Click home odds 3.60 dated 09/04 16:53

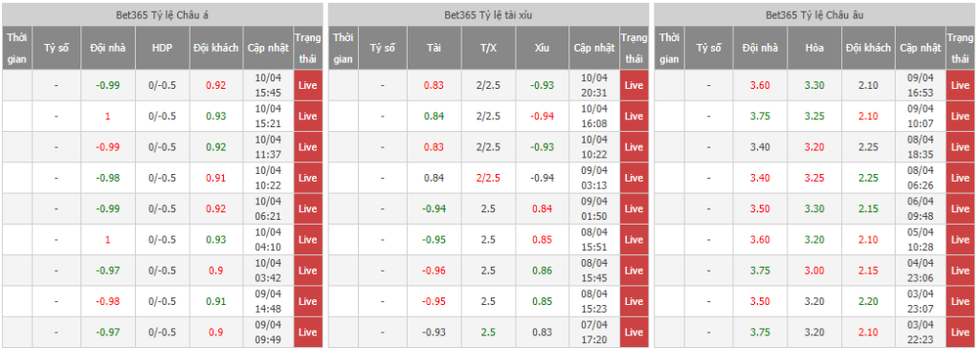(x=759, y=85)
